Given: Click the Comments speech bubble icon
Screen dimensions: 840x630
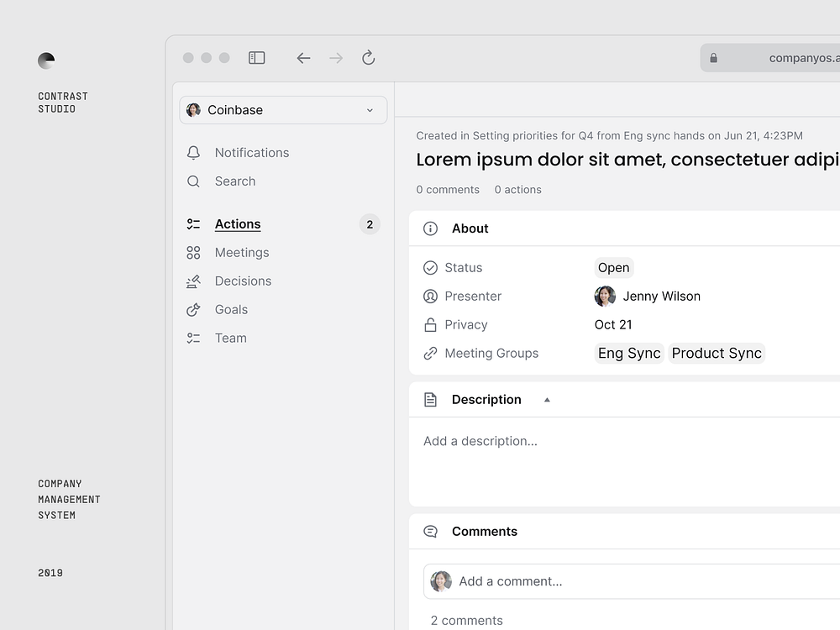Looking at the screenshot, I should tap(430, 531).
